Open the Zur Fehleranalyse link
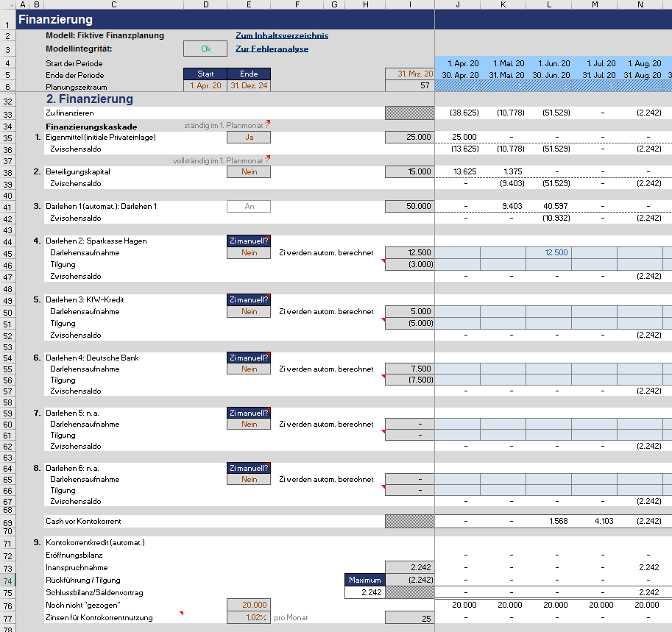This screenshot has width=672, height=632. pos(272,49)
